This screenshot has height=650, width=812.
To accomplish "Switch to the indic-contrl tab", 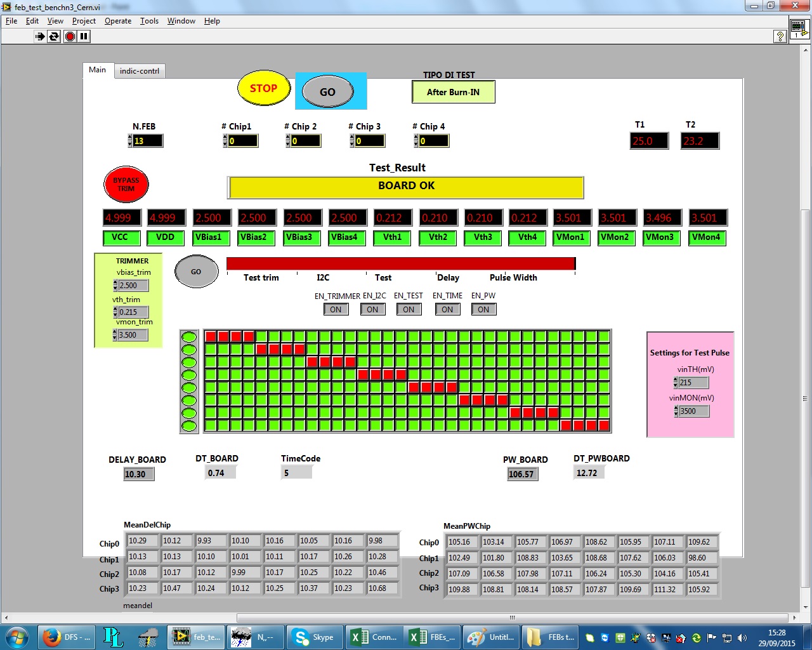I will tap(140, 71).
